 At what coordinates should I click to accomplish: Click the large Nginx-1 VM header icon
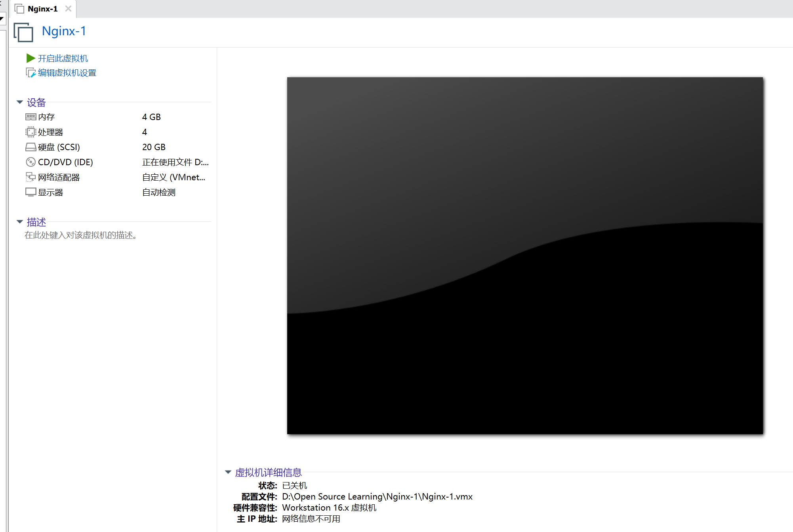[23, 32]
